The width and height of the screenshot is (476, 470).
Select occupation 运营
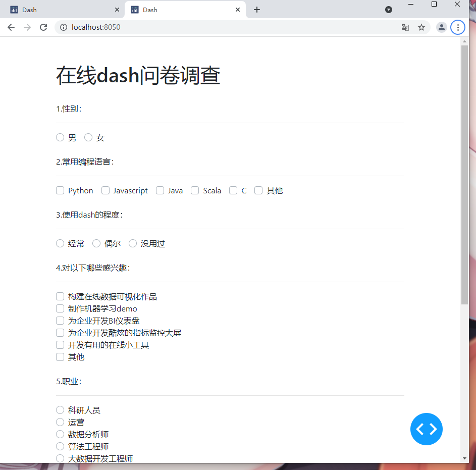[x=60, y=422]
